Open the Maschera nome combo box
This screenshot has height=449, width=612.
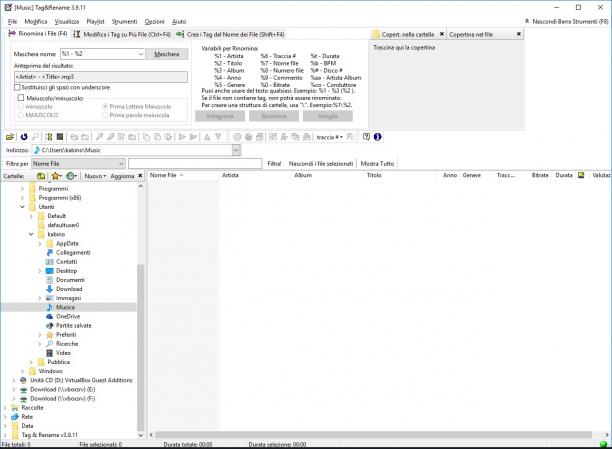point(141,54)
